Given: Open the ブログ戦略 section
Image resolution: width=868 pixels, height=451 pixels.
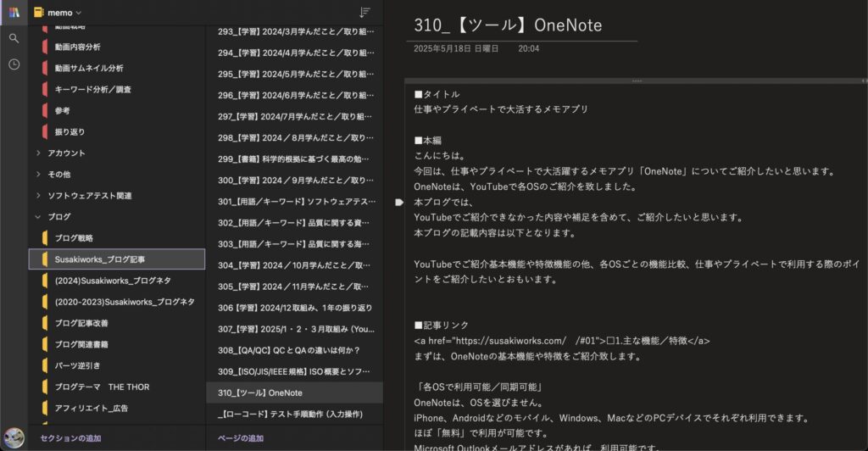Looking at the screenshot, I should 117,238.
